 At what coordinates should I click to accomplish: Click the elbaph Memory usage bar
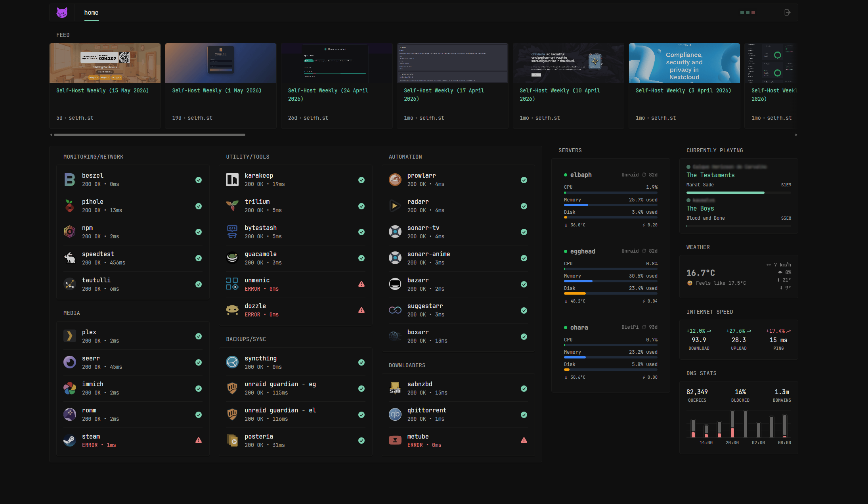click(x=611, y=205)
